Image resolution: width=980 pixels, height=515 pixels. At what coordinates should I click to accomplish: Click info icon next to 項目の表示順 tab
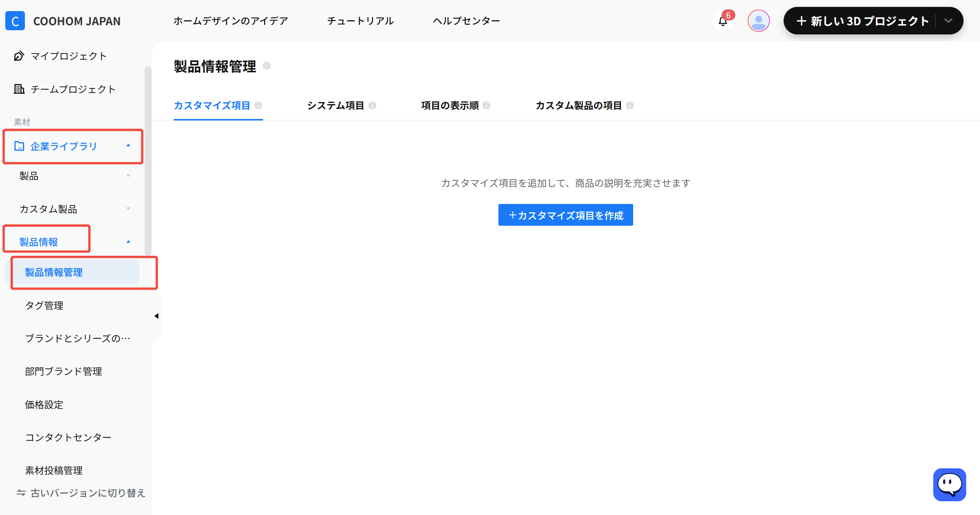[487, 105]
